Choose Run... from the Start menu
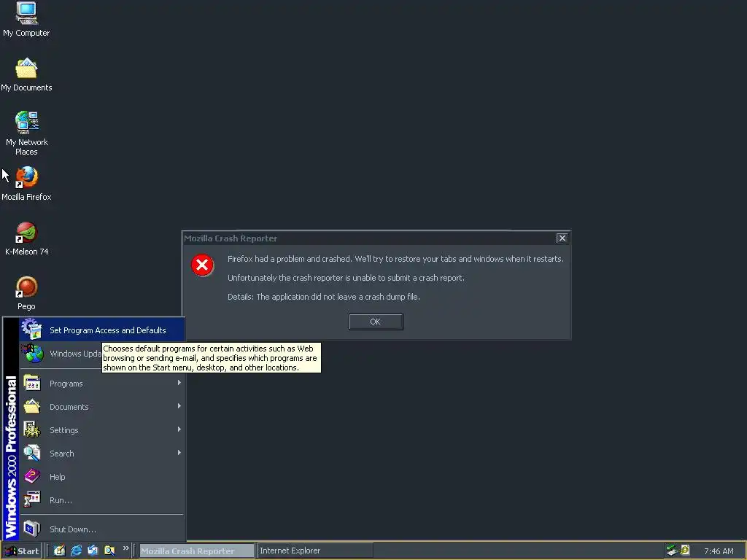The height and width of the screenshot is (560, 747). 101,500
